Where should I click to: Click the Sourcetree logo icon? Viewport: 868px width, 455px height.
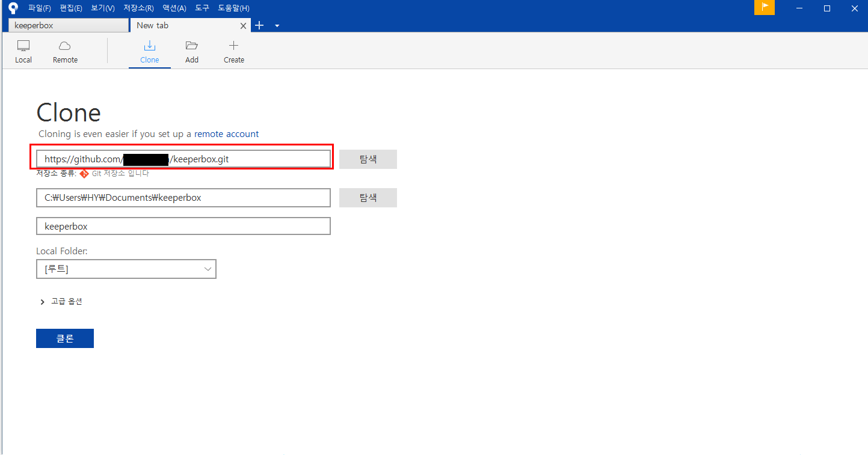click(x=13, y=8)
